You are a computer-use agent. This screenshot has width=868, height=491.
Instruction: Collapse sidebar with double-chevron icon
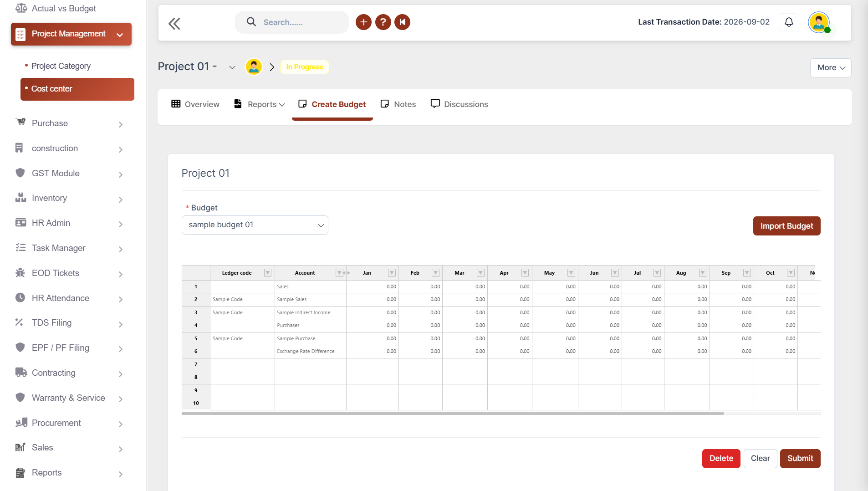174,23
